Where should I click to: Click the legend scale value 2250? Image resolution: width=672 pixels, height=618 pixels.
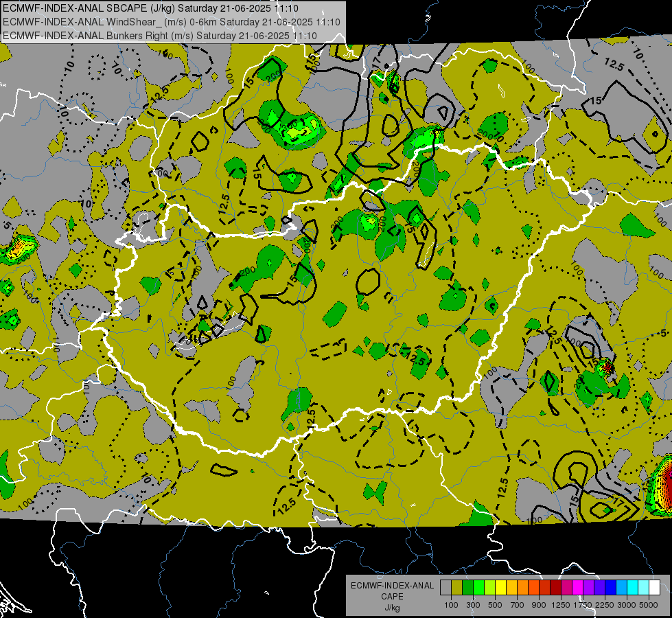[x=605, y=605]
